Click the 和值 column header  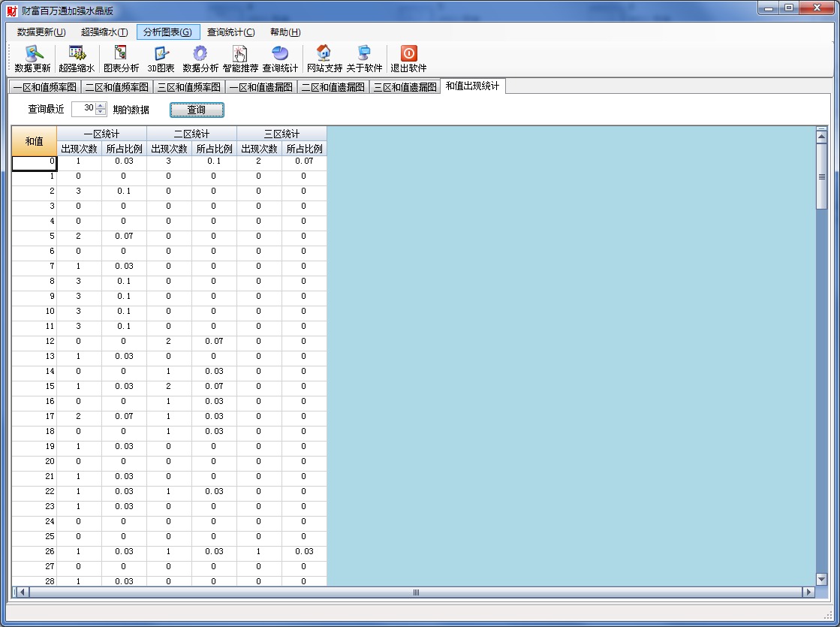pyautogui.click(x=34, y=141)
